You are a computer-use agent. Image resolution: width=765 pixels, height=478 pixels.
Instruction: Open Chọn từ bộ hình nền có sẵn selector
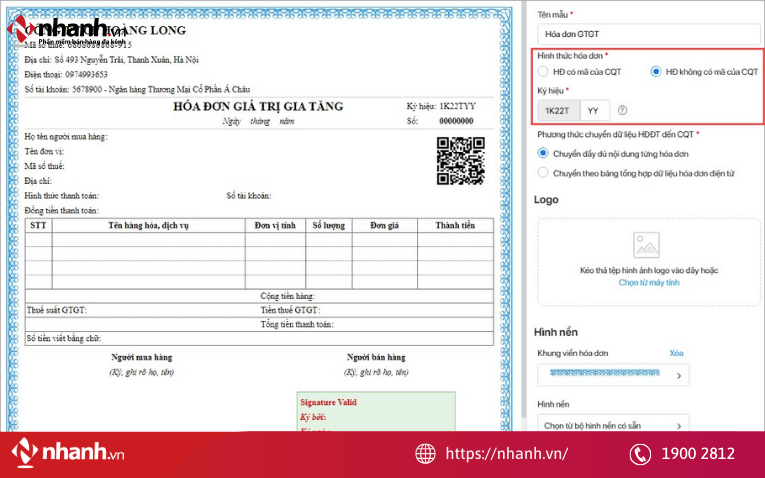tap(613, 423)
